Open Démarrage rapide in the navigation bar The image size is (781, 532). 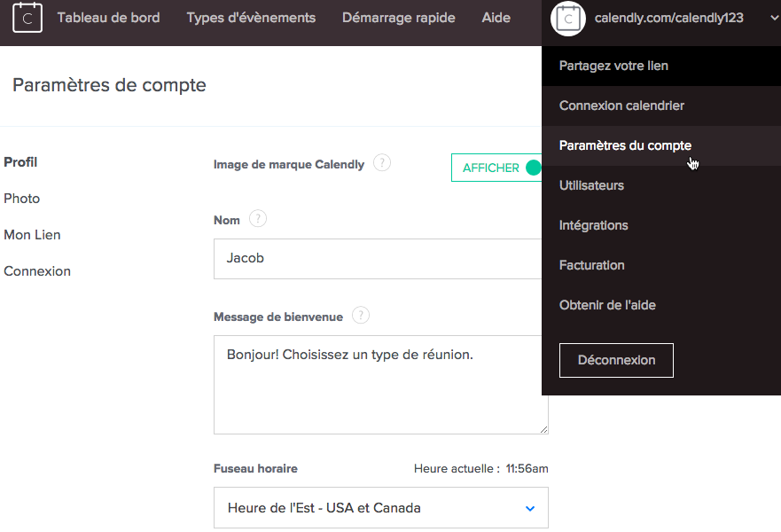tap(398, 18)
